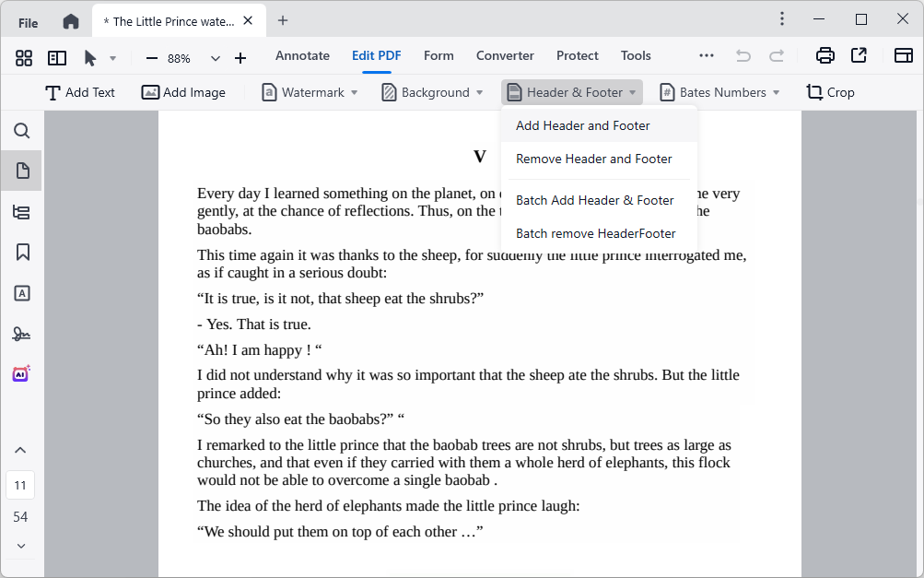Image resolution: width=924 pixels, height=578 pixels.
Task: Open the search panel in left sidebar
Action: [22, 131]
